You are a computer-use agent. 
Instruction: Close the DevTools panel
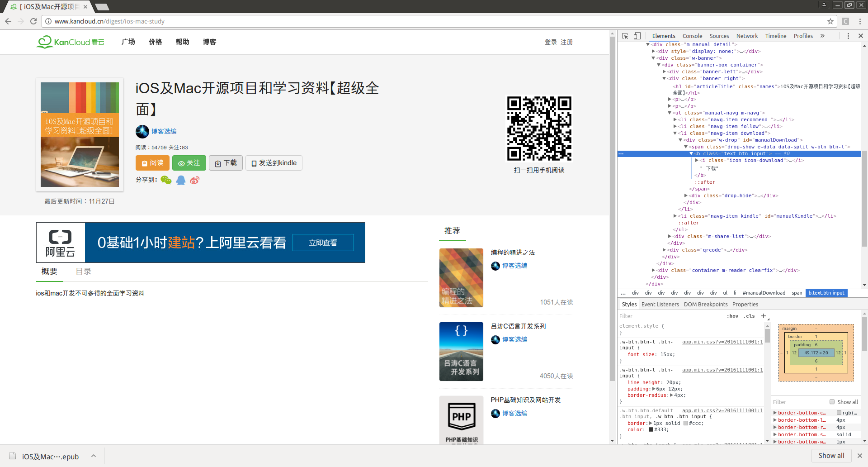[x=860, y=36]
